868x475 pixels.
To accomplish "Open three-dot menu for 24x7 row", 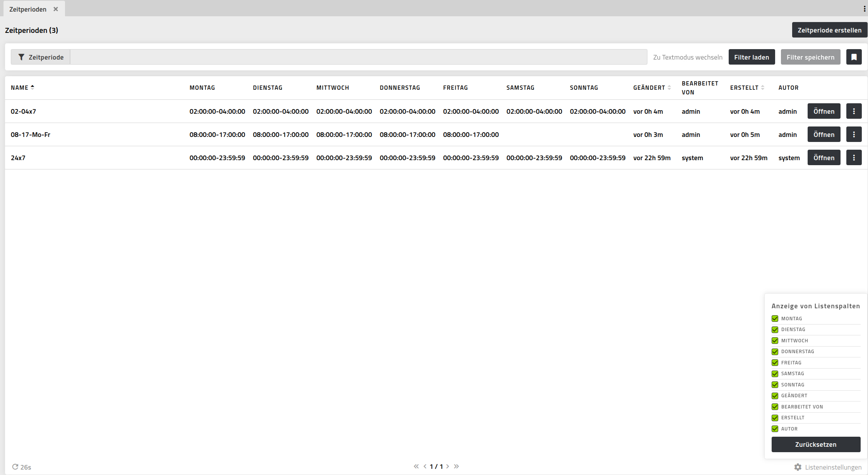I will tap(854, 158).
